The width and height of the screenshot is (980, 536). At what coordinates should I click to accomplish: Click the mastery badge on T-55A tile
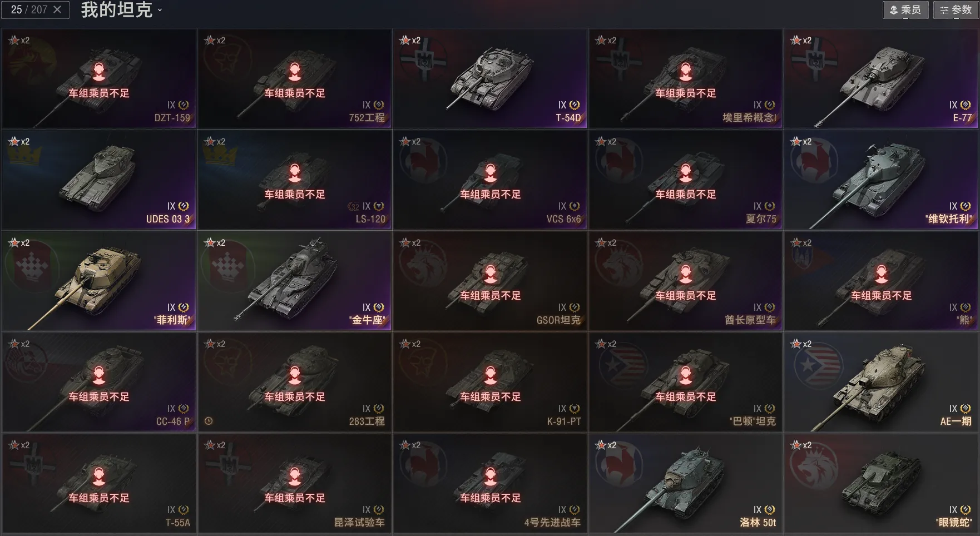tap(184, 510)
